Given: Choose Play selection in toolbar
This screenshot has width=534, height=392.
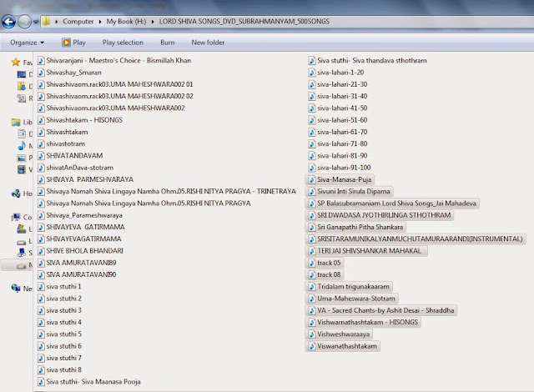Looking at the screenshot, I should (x=123, y=43).
